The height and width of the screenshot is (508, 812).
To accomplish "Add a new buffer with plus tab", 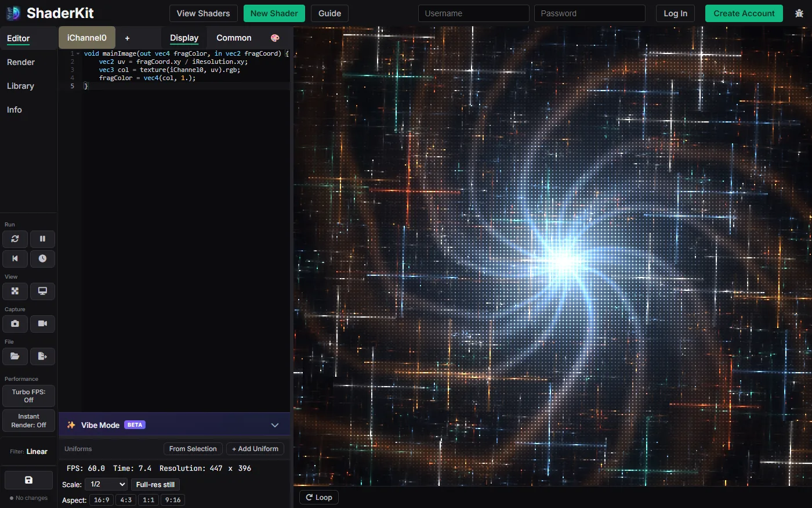I will (x=127, y=38).
